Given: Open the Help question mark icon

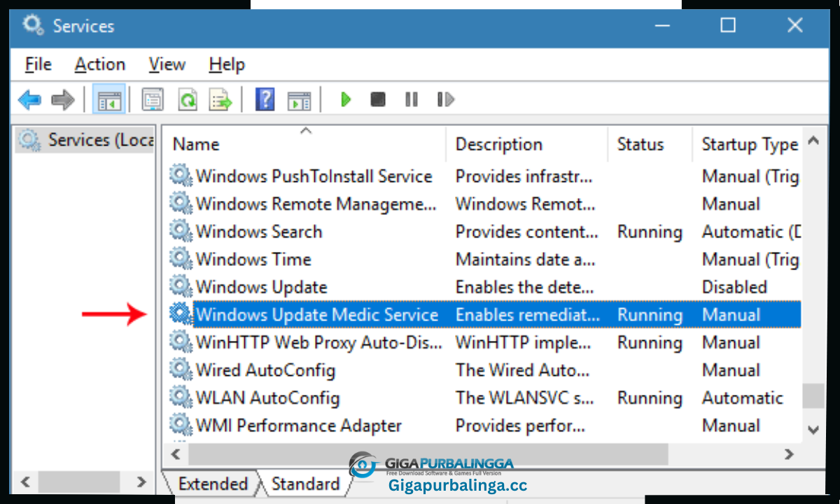Looking at the screenshot, I should coord(265,99).
